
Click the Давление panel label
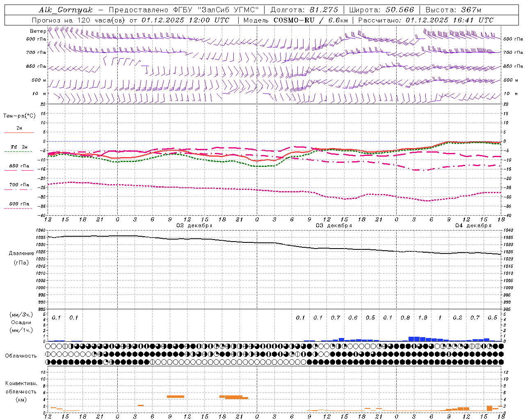click(x=21, y=253)
